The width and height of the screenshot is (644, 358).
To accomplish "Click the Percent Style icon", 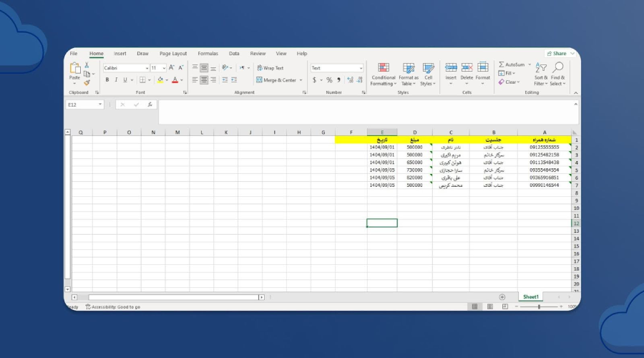I will pyautogui.click(x=329, y=80).
